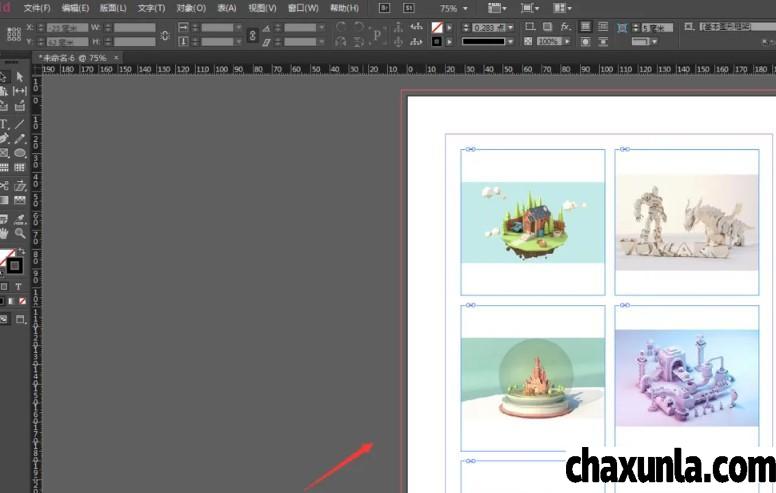Open the 文字(T) menu

(151, 8)
